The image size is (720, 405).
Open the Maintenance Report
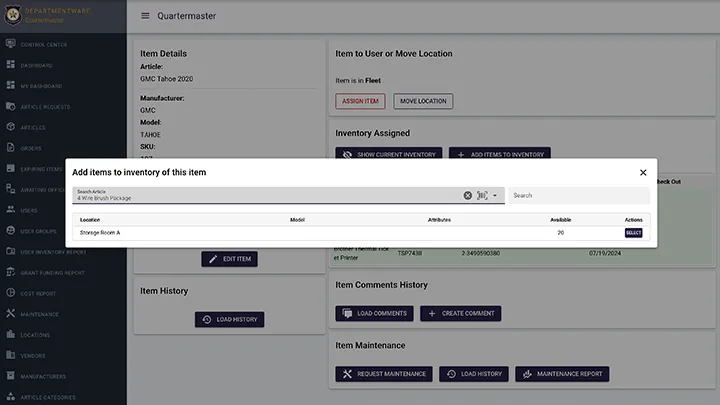[561, 374]
